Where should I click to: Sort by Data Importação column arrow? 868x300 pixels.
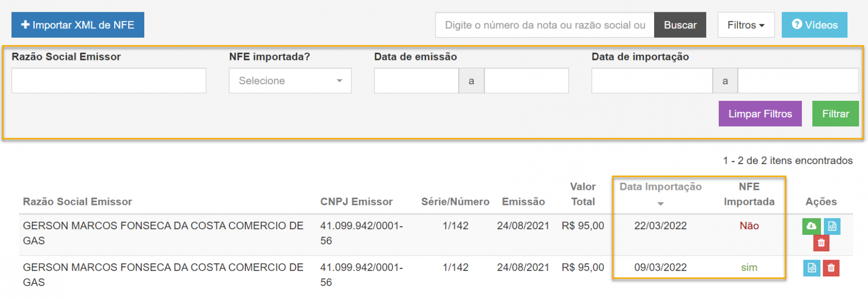pos(660,204)
